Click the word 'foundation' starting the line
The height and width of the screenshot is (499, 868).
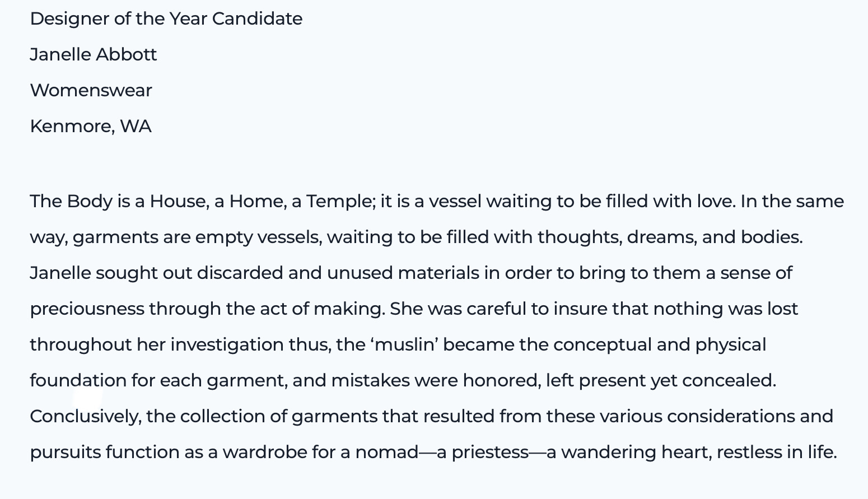(78, 381)
